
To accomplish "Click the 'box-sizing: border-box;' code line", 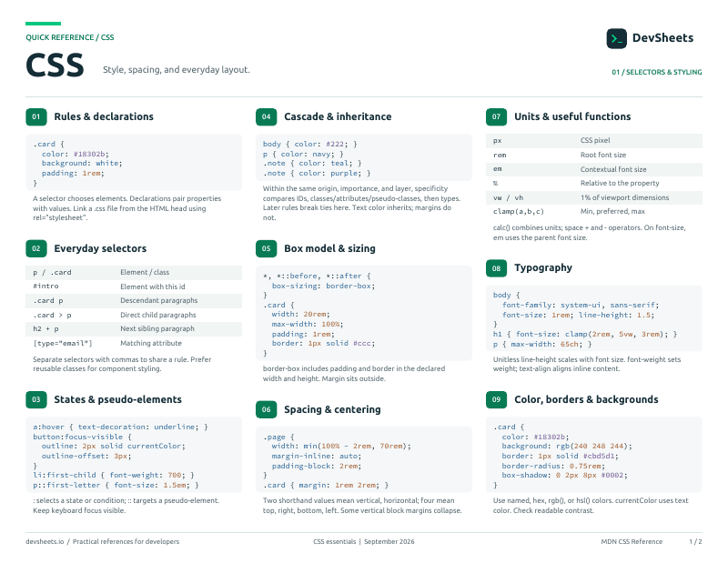I will 323,286.
